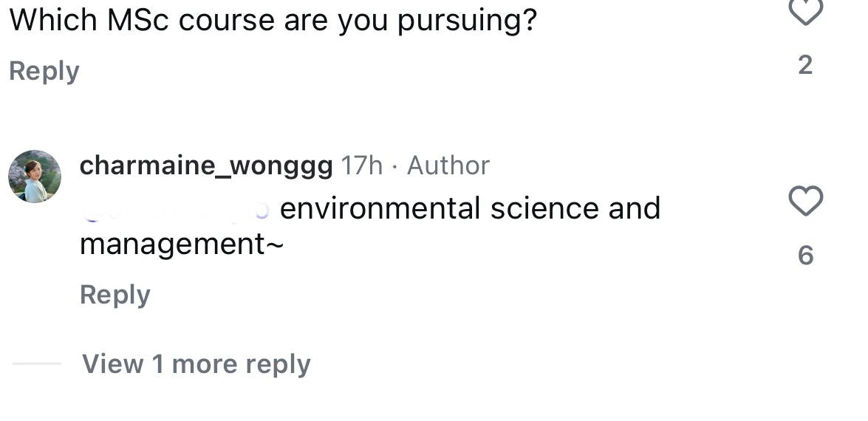Click the Author badge beside the timestamp
Screen dimensions: 868x421
point(448,165)
